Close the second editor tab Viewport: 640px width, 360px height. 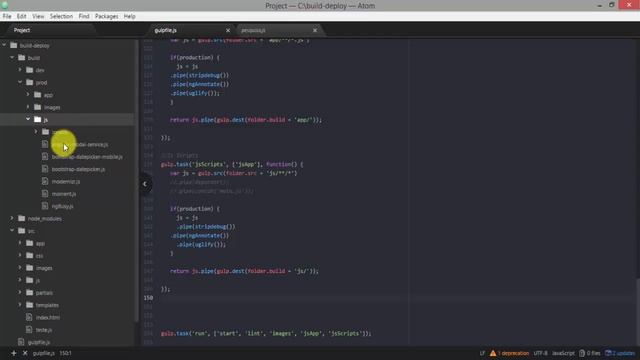click(x=315, y=30)
